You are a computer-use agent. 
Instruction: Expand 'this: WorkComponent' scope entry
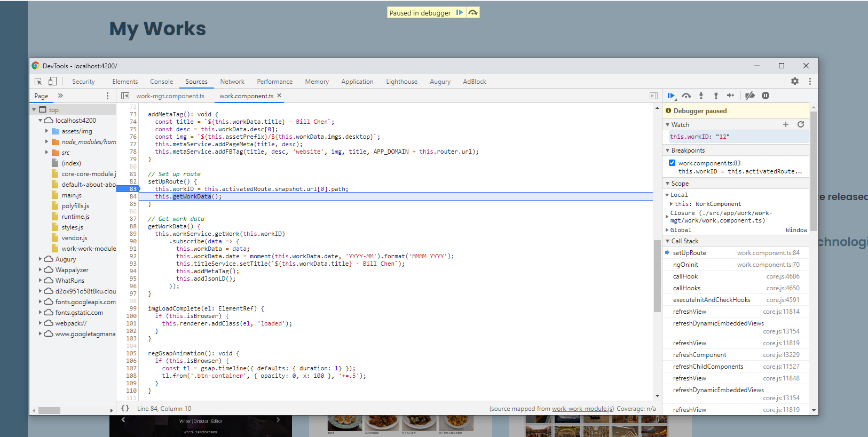click(x=672, y=204)
